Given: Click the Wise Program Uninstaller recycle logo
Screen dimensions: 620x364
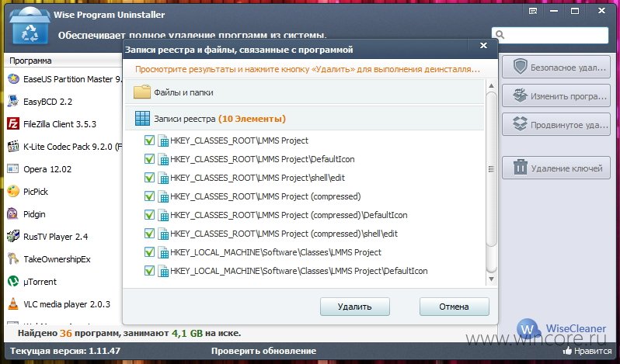Looking at the screenshot, I should coord(30,26).
